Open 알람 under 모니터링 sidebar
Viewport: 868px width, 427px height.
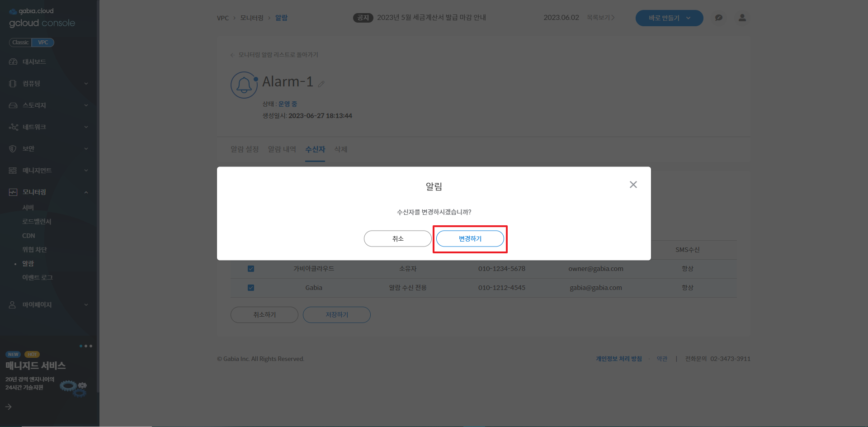28,263
